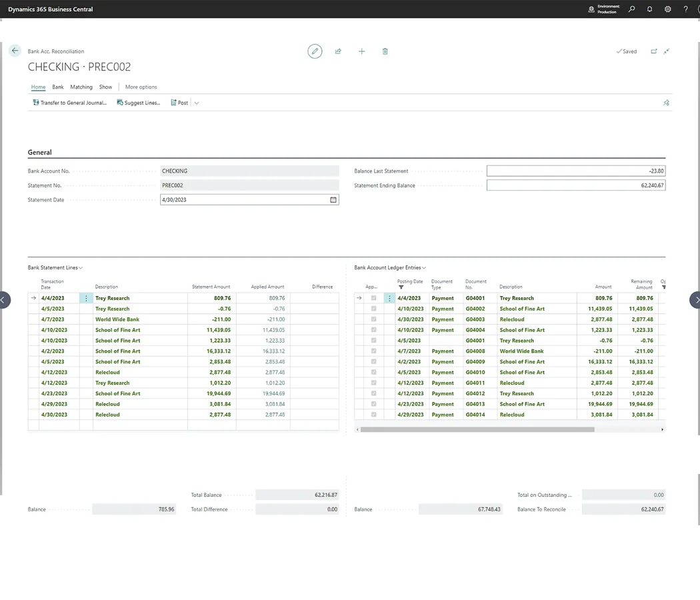Go to the previous record with left chevron
Image resolution: width=700 pixels, height=600 pixels.
coord(3,300)
